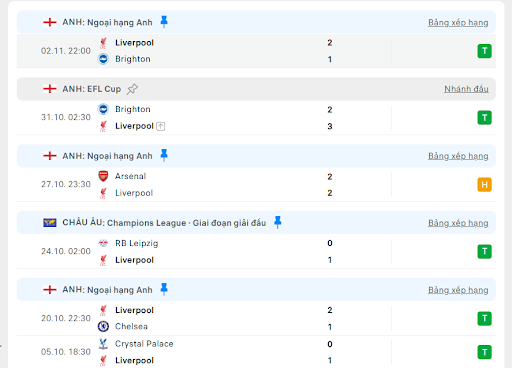The height and width of the screenshot is (368, 512).
Task: Toggle the Champions League pin icon
Action: click(x=277, y=222)
